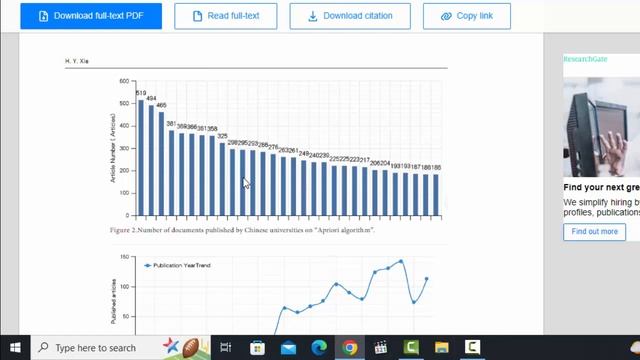Launch Microsoft Edge from the taskbar

pyautogui.click(x=319, y=348)
